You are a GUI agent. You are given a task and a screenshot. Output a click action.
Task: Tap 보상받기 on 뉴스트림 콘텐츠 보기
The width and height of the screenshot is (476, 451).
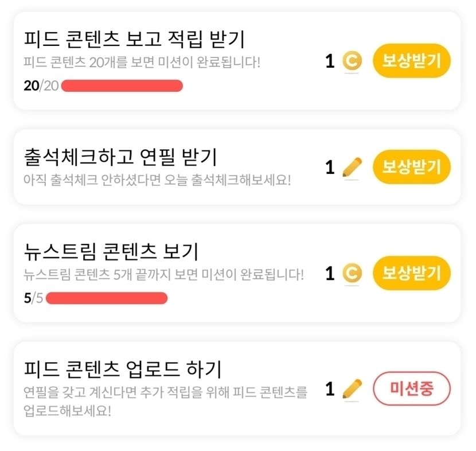(411, 273)
